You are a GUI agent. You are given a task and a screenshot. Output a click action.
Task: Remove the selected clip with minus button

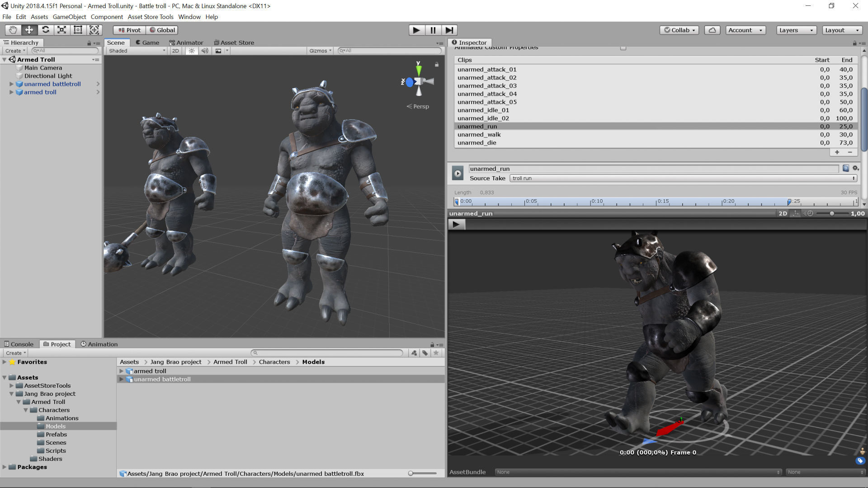click(x=850, y=152)
